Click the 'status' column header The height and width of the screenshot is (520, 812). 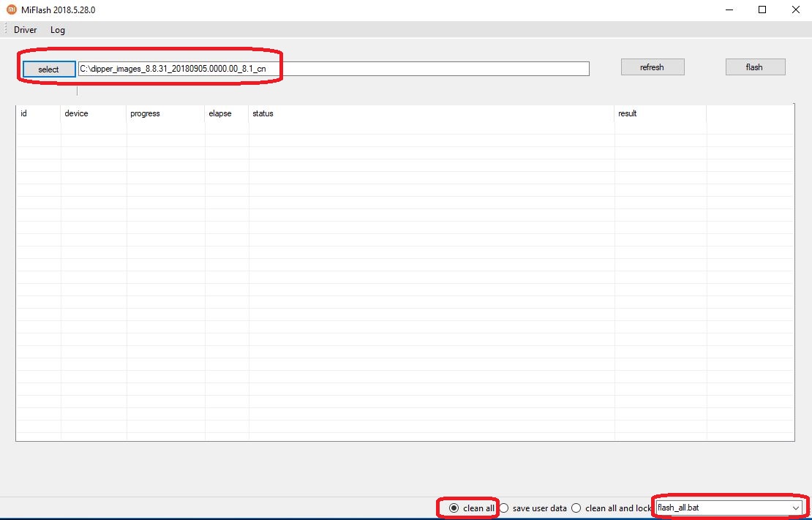pyautogui.click(x=432, y=113)
